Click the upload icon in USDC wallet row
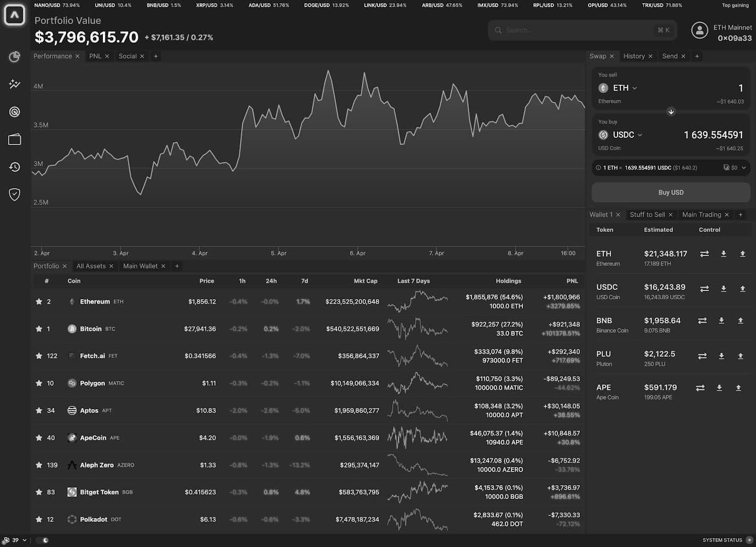The height and width of the screenshot is (547, 756). click(x=742, y=288)
